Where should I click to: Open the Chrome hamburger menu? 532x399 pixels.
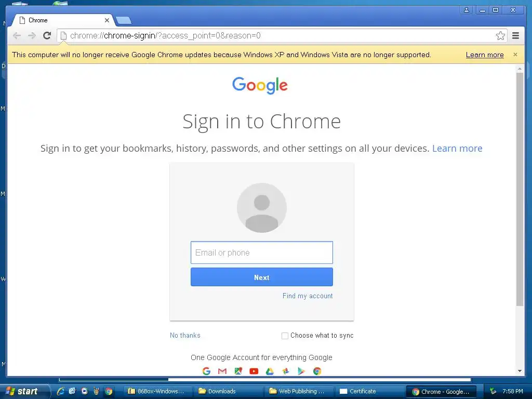pos(515,35)
